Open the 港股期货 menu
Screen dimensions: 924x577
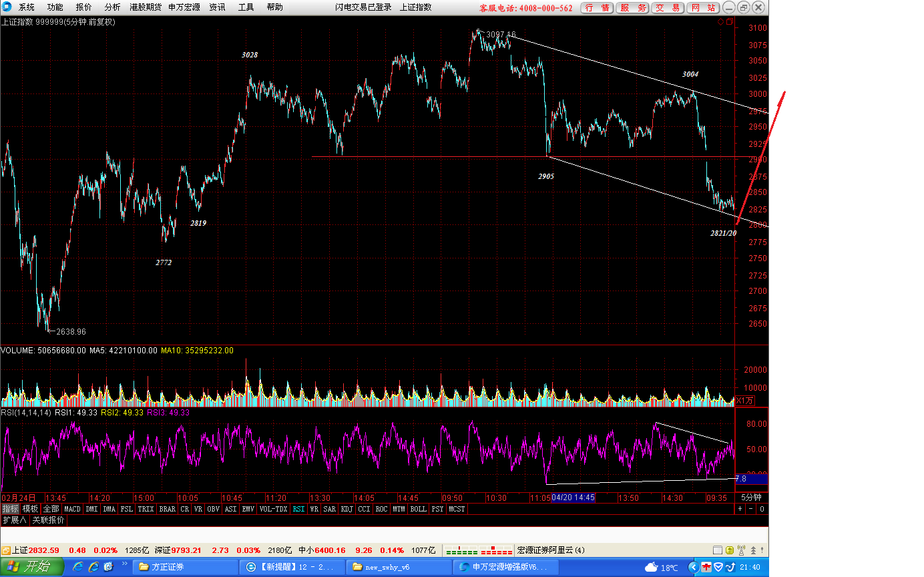coord(146,7)
